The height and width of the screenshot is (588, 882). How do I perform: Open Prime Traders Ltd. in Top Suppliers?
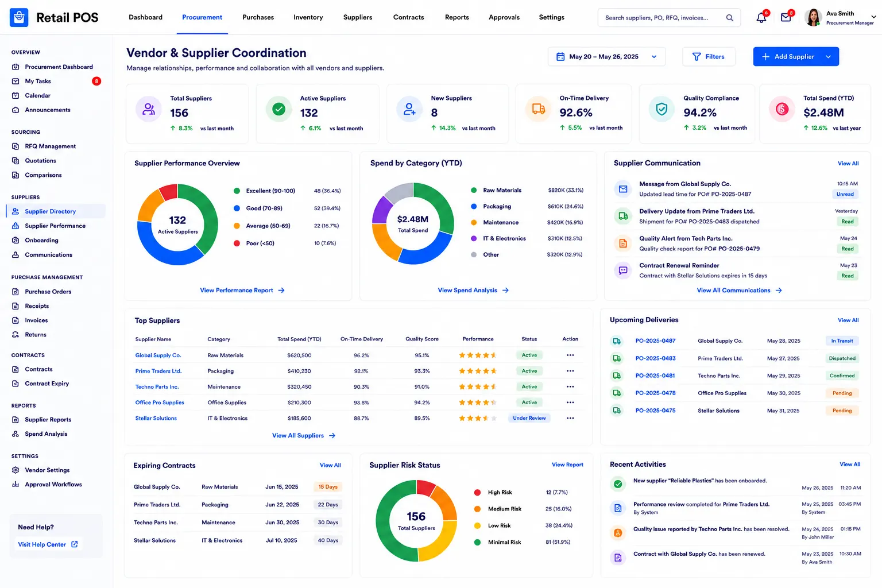[x=158, y=372]
